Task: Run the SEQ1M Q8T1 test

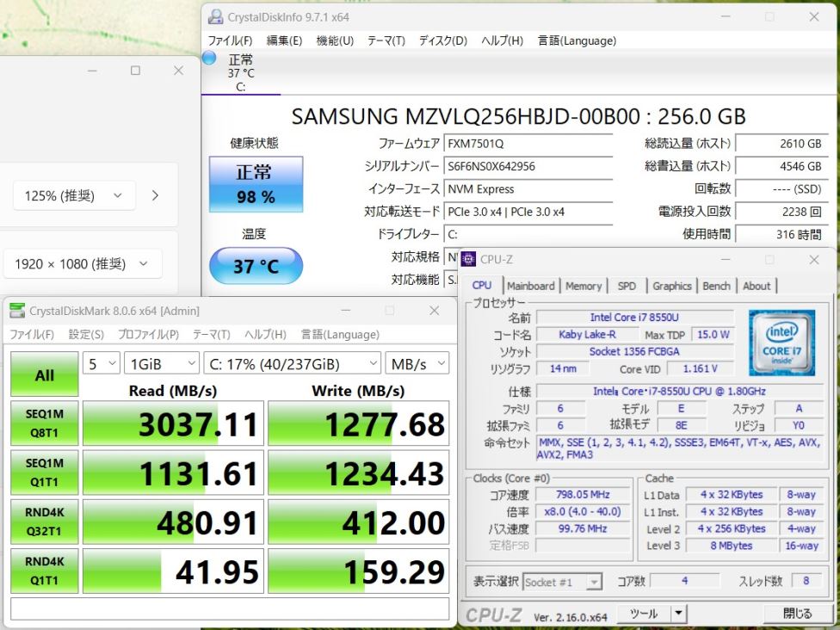Action: 44,423
